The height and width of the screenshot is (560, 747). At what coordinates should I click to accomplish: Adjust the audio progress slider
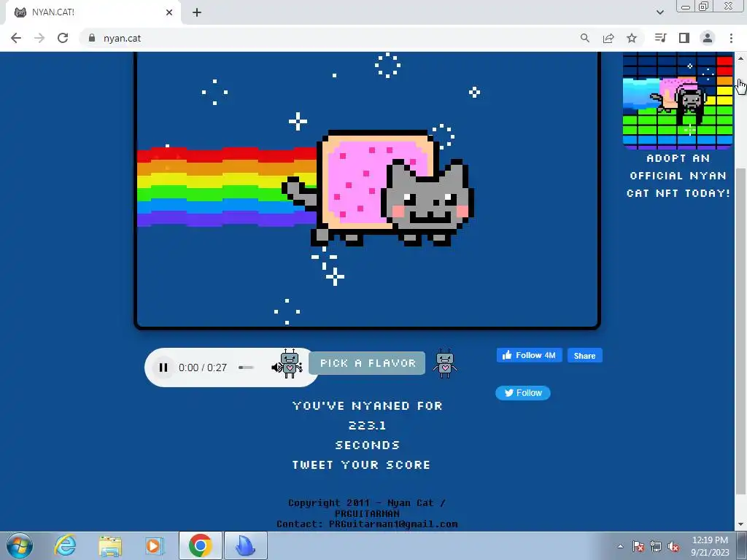click(247, 367)
